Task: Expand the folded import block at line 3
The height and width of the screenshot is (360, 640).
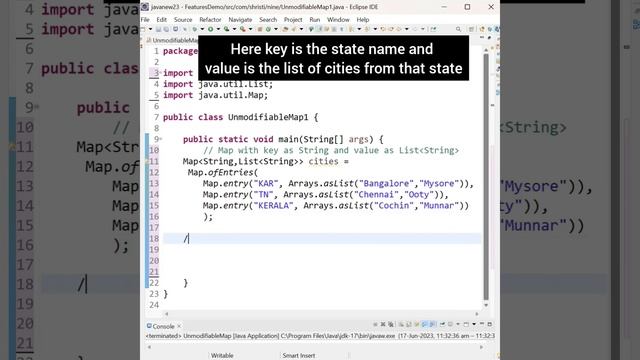Action: 160,73
